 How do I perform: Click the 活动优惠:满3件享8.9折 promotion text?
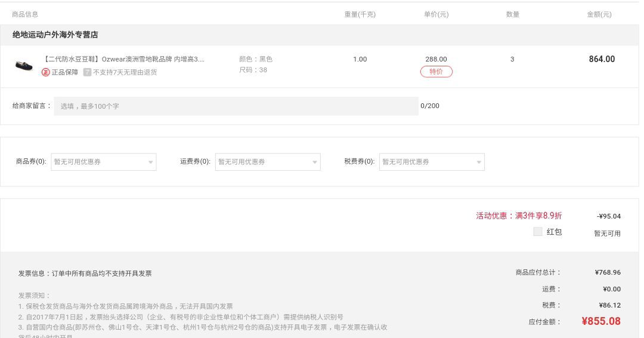click(519, 216)
